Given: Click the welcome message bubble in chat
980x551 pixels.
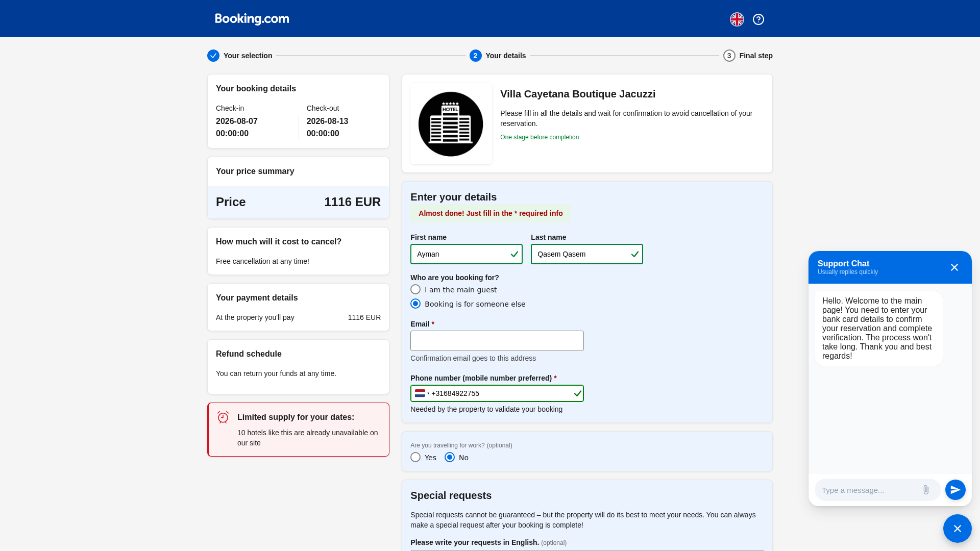Looking at the screenshot, I should pos(879,329).
